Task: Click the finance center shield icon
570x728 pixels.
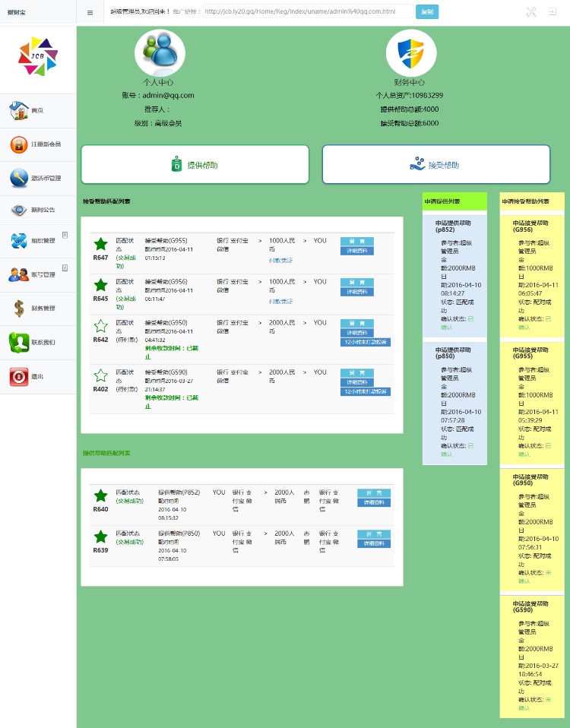Action: tap(411, 52)
